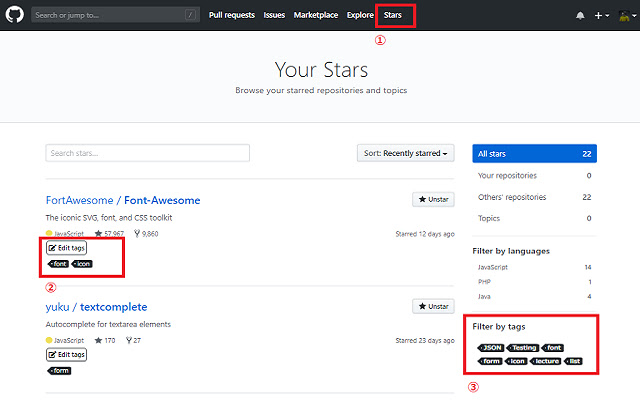Image resolution: width=640 pixels, height=400 pixels.
Task: Edit tags for Font-Awesome
Action: [67, 248]
